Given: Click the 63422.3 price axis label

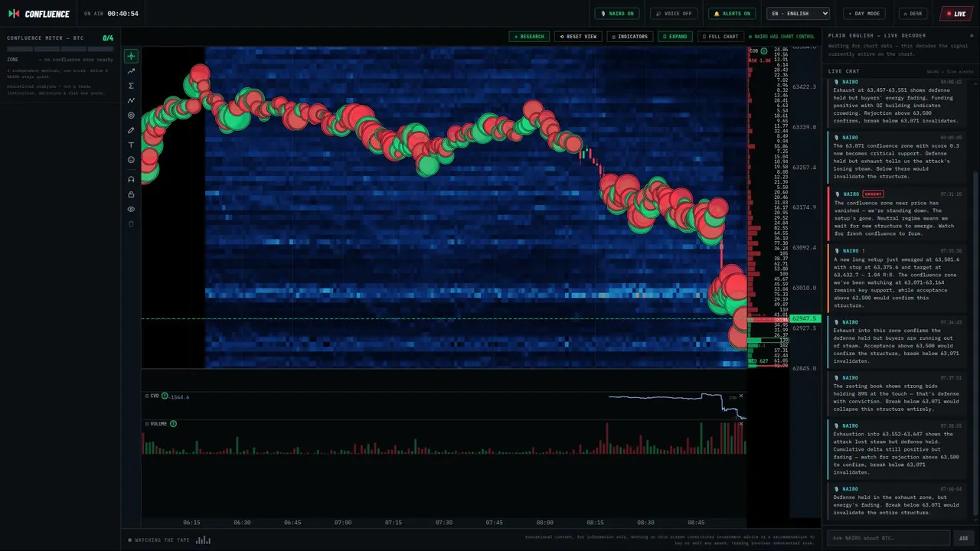Looking at the screenshot, I should [x=805, y=87].
